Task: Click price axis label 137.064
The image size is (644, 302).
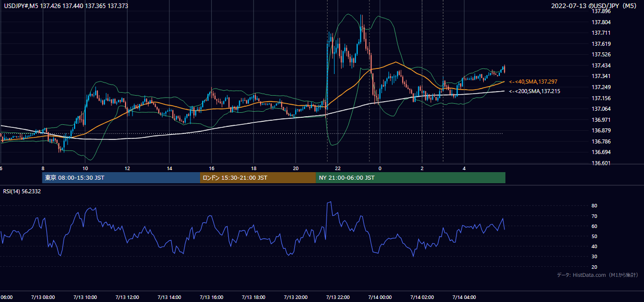Action: [x=601, y=109]
